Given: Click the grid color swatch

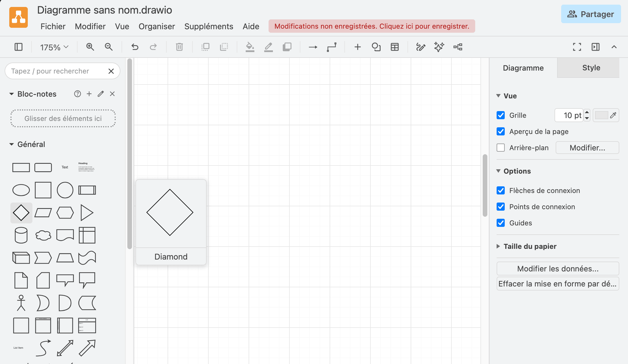Looking at the screenshot, I should [x=601, y=115].
